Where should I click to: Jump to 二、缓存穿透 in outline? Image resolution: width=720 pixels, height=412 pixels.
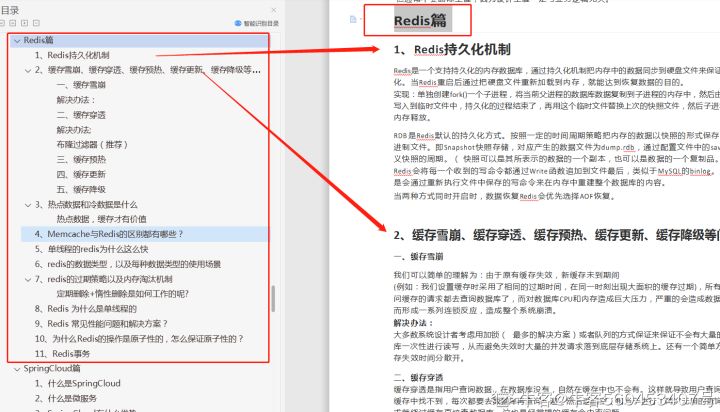[81, 115]
